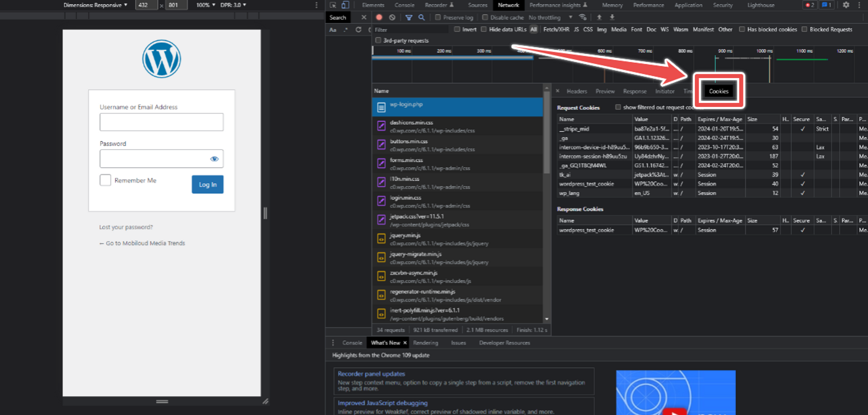
Task: Close the What's New drawer tab
Action: click(x=405, y=343)
